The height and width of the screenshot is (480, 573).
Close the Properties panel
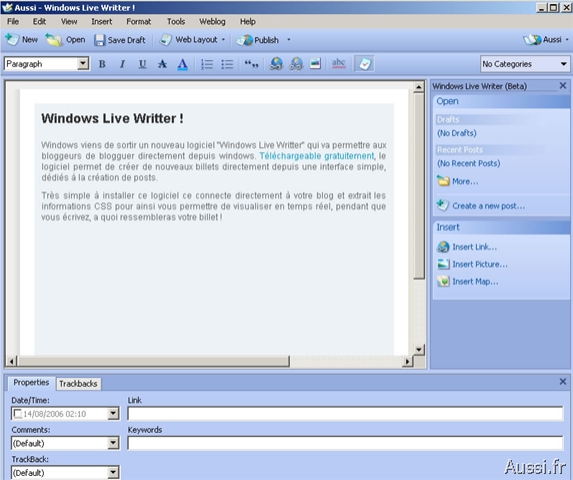click(563, 382)
